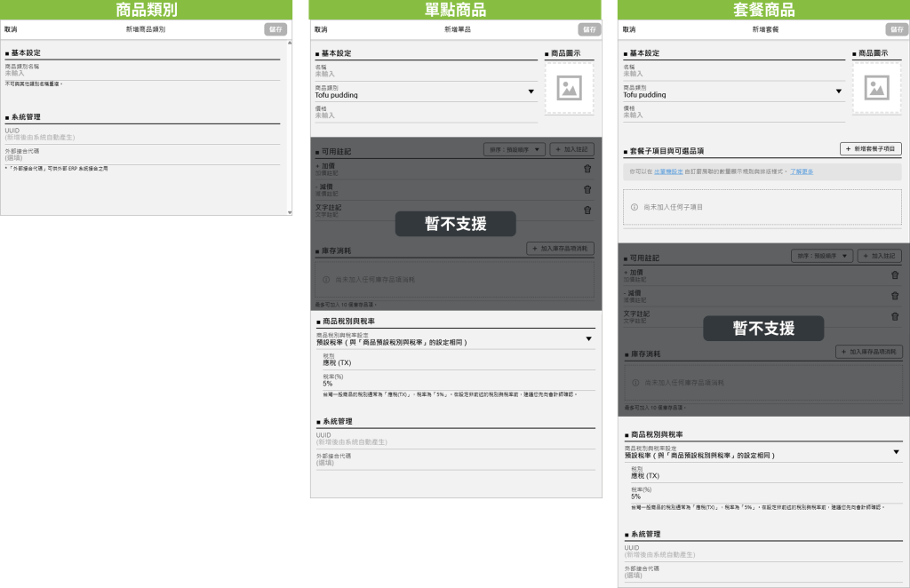Delete the 減價 note in 單點商品 panel
Screen dimensions: 910x588
[x=587, y=189]
